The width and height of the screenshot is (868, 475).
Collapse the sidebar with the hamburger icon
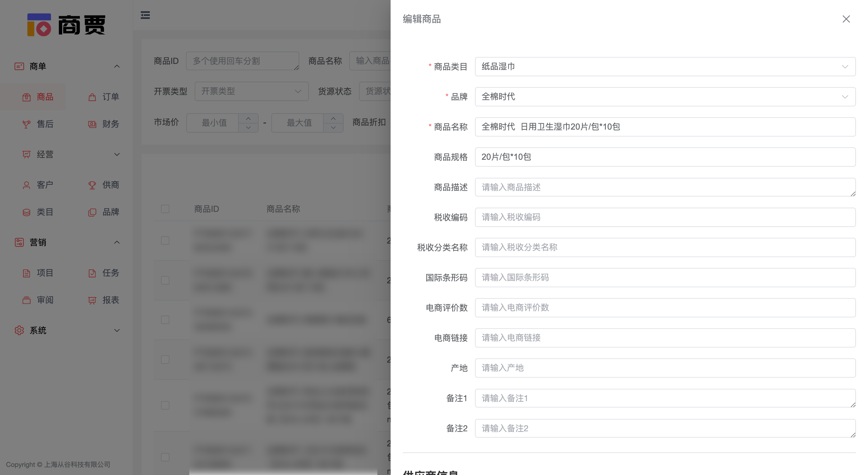pyautogui.click(x=145, y=15)
